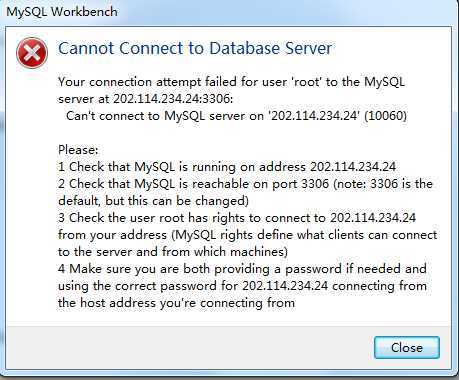Image resolution: width=459 pixels, height=380 pixels.
Task: Click the red error X icon
Action: (x=32, y=53)
